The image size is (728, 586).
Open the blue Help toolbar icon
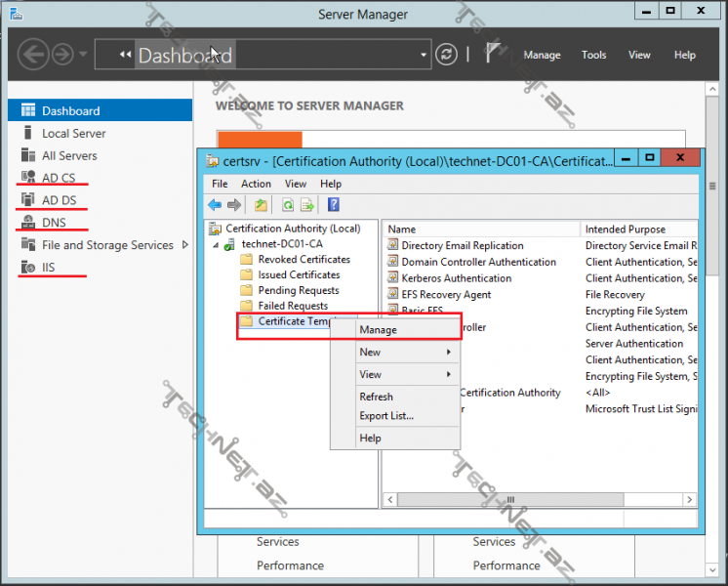[x=334, y=205]
